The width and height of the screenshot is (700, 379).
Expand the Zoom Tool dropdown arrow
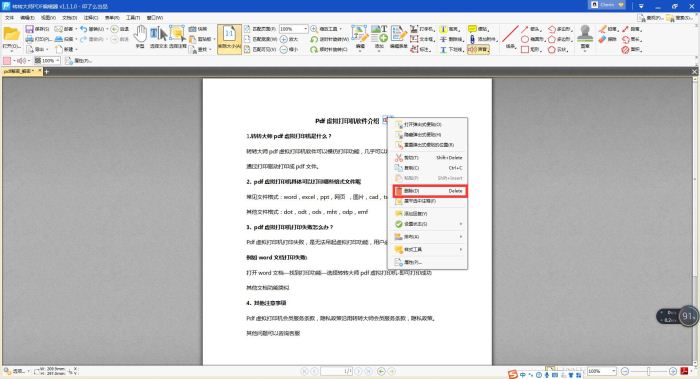(341, 29)
